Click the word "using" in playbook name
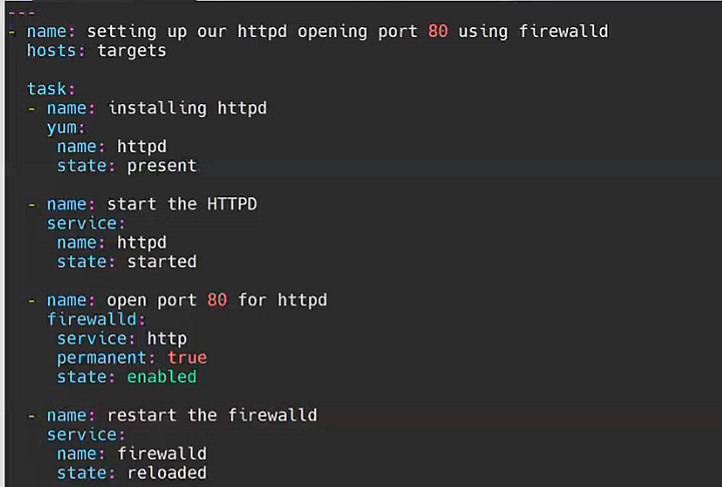The height and width of the screenshot is (487, 722). pyautogui.click(x=483, y=31)
